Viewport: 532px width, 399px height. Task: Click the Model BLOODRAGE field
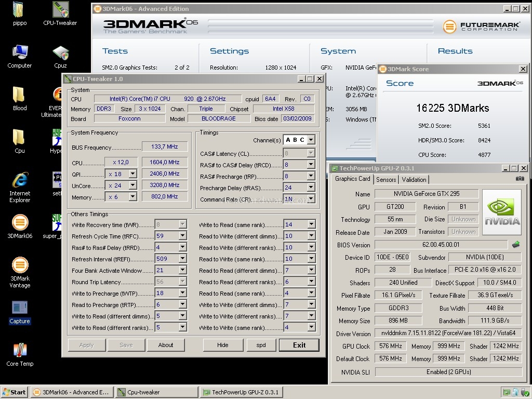[x=219, y=118]
